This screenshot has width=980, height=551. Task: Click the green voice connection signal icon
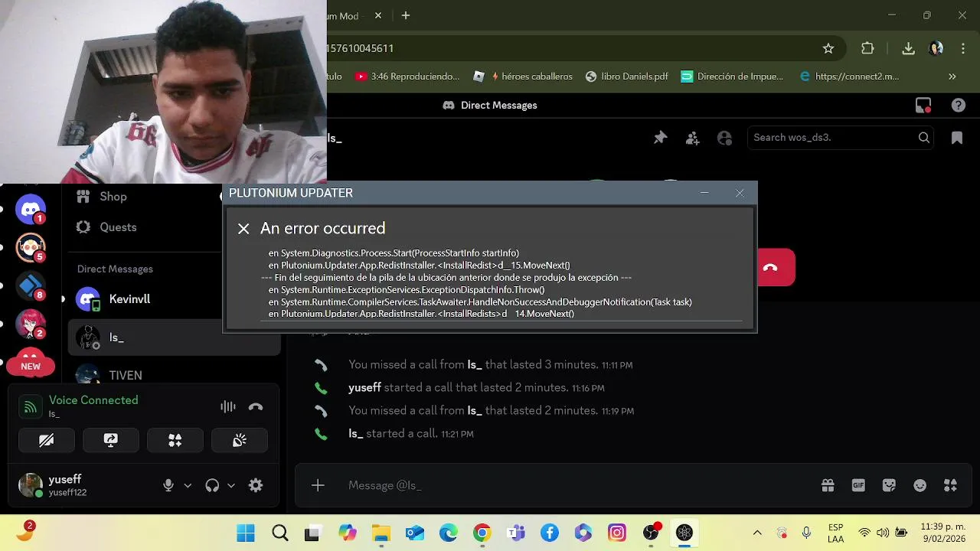pos(31,407)
